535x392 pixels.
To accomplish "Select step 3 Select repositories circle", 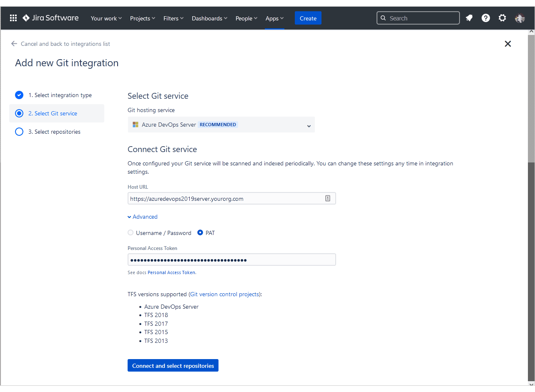I will coord(19,132).
